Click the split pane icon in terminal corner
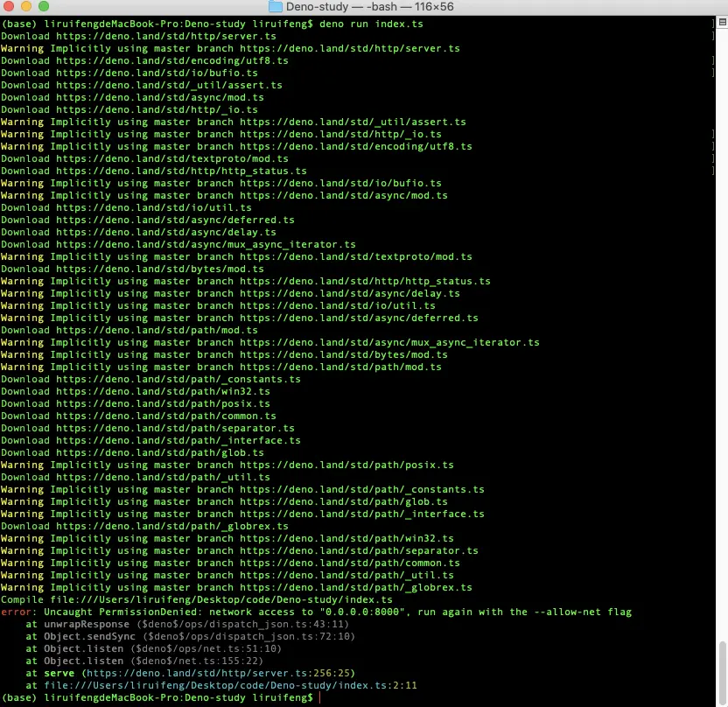 tap(723, 22)
